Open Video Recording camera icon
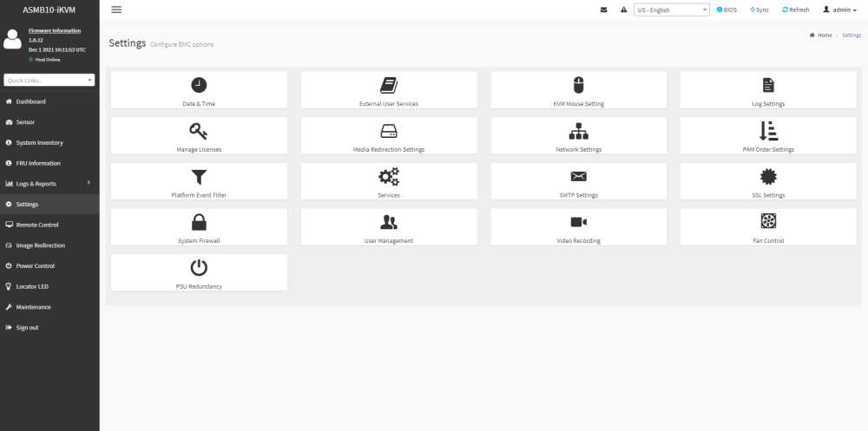Image resolution: width=868 pixels, height=431 pixels. 578,222
